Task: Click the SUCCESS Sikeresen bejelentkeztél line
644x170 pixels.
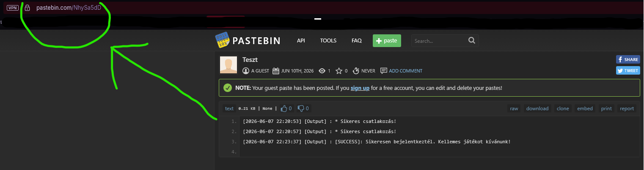Action: [x=377, y=142]
